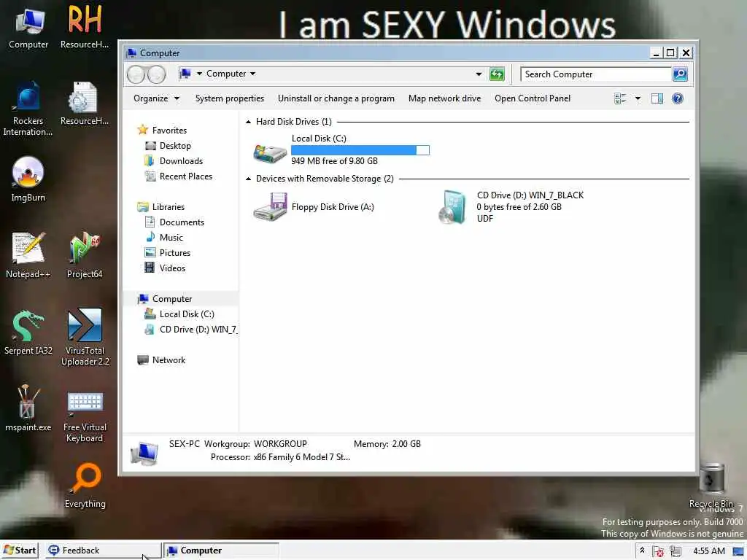The height and width of the screenshot is (560, 747).
Task: Show hidden tray icons arrow
Action: tap(642, 551)
